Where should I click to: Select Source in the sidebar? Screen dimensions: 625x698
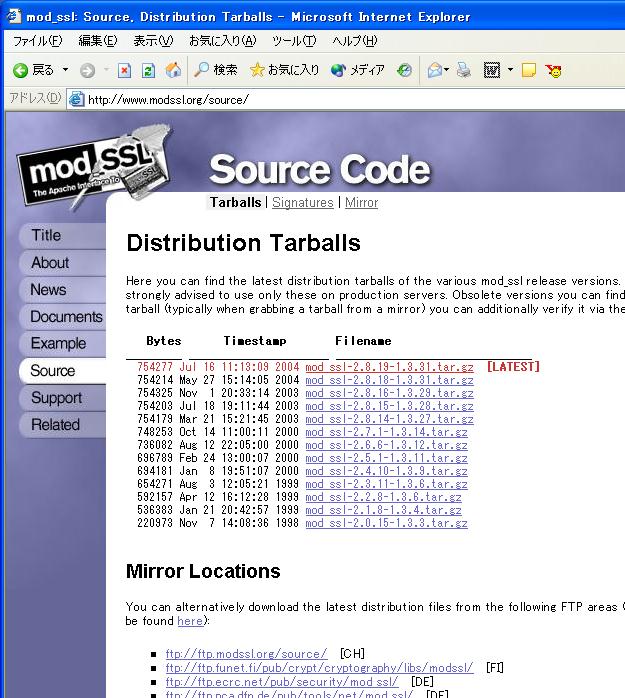(62, 371)
